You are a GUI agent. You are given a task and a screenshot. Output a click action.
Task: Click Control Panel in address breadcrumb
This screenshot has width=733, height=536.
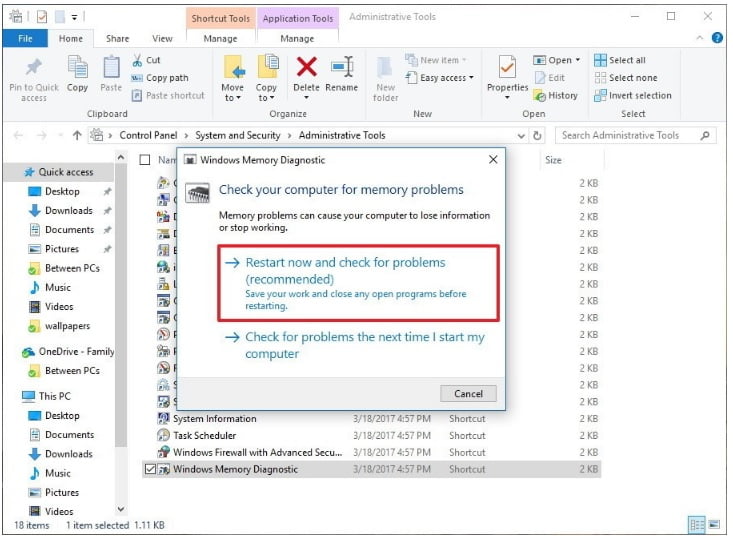[x=148, y=136]
